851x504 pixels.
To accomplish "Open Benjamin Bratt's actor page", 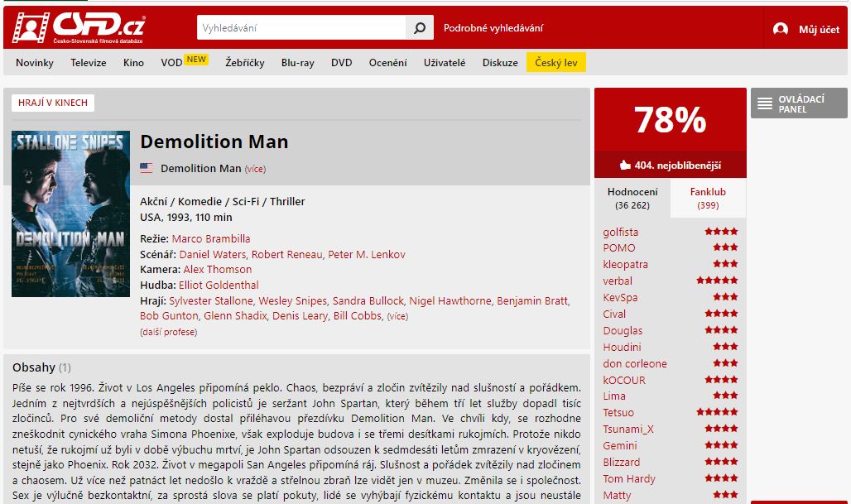I will (x=531, y=300).
